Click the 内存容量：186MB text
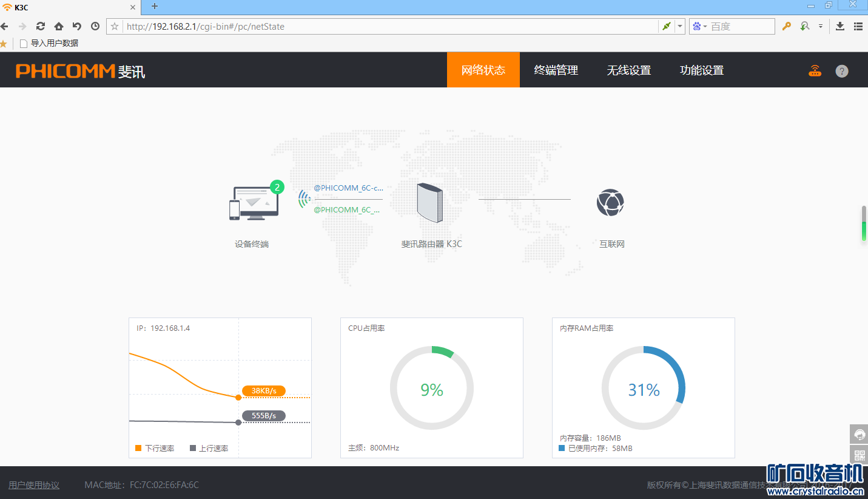The height and width of the screenshot is (499, 868). (x=590, y=438)
